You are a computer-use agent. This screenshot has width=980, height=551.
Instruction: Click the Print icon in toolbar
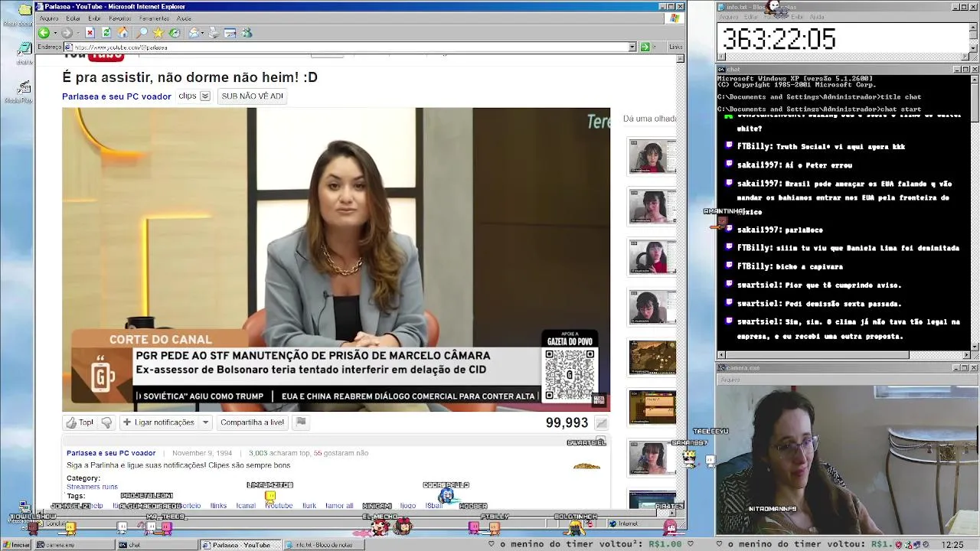click(x=214, y=33)
